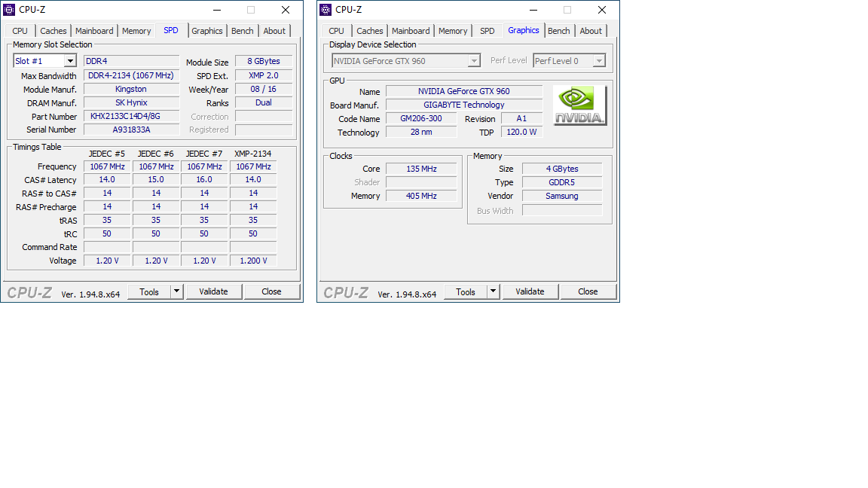Click the CPU-Z icon in the left window title bar
This screenshot has height=488, width=868.
click(x=10, y=10)
